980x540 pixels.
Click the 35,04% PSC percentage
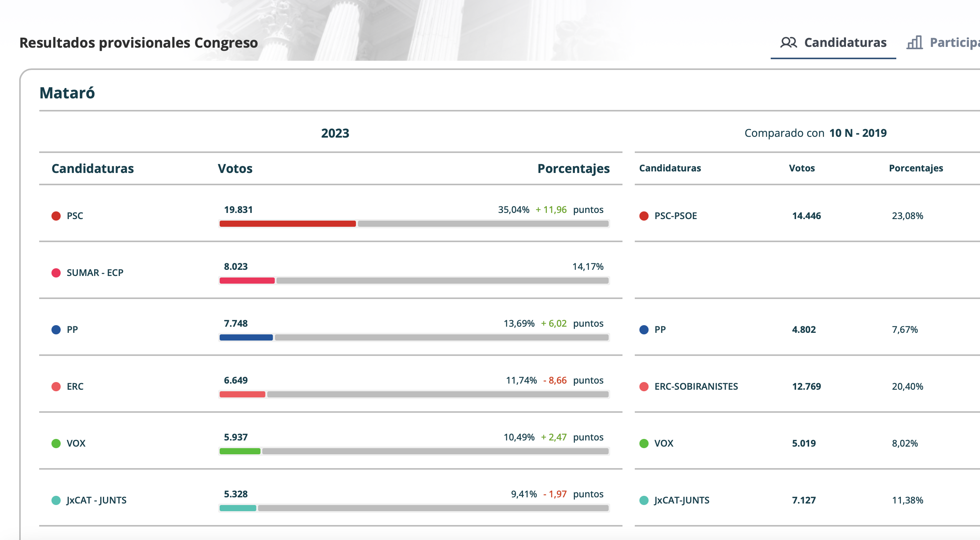click(514, 210)
